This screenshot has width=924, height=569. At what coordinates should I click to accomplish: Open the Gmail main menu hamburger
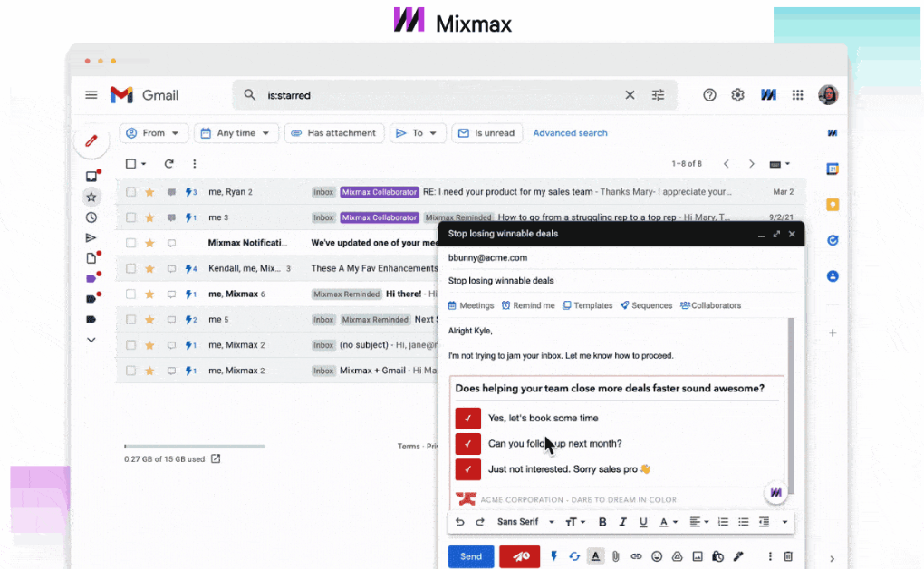click(91, 95)
